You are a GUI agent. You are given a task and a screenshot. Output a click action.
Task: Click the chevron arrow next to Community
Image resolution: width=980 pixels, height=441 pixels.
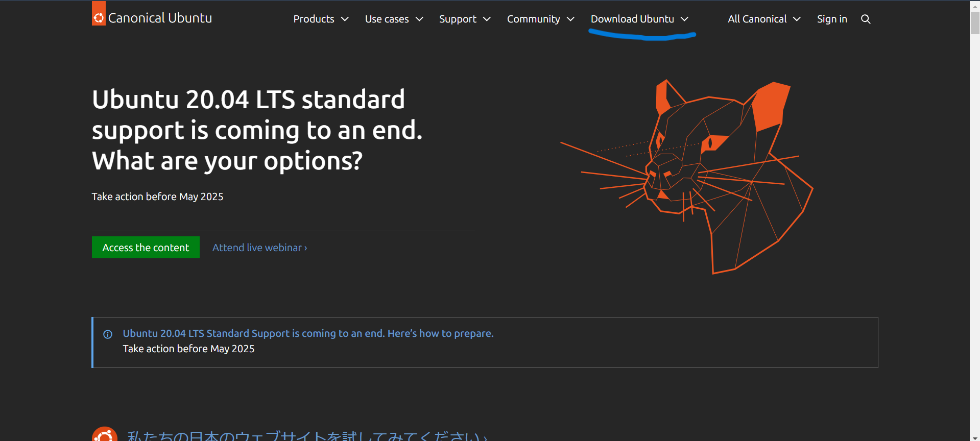[570, 19]
